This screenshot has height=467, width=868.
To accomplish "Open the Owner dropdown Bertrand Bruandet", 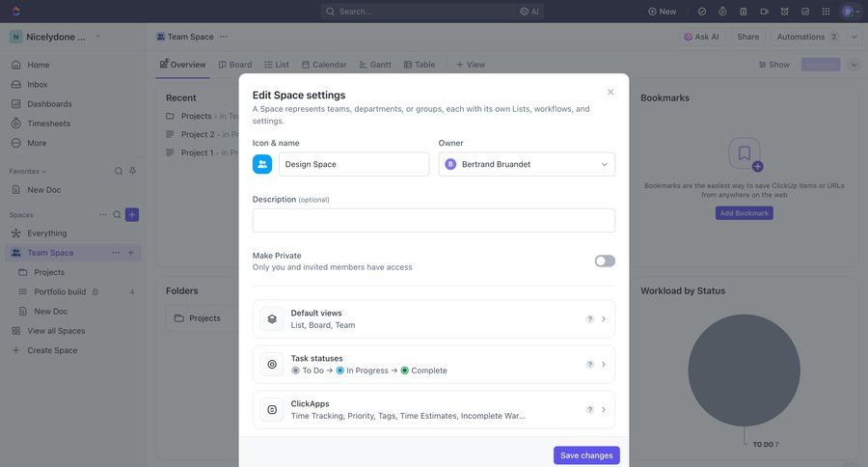I will point(527,164).
